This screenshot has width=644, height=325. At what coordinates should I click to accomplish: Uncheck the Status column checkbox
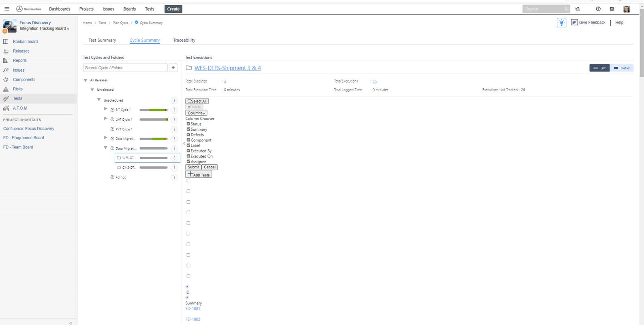point(188,124)
